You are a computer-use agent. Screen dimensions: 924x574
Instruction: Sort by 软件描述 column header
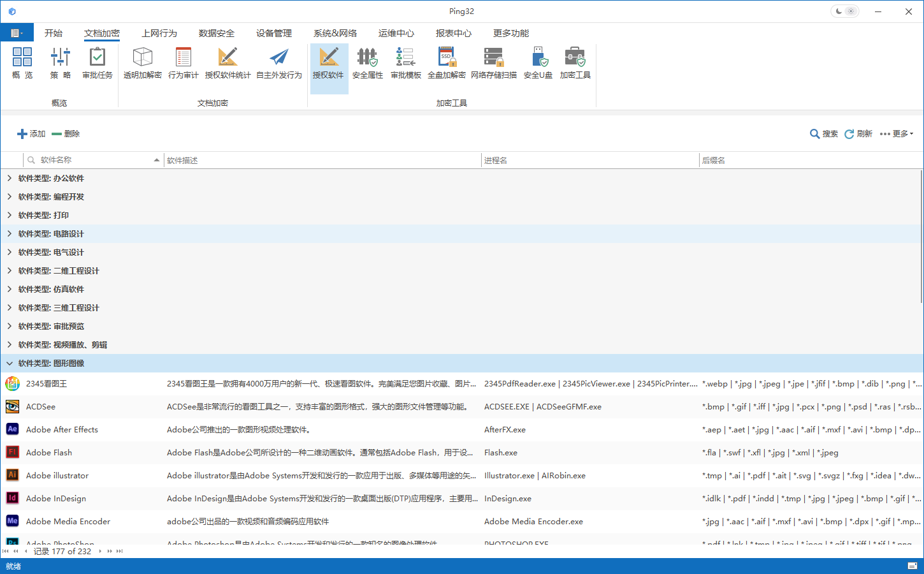(x=322, y=160)
